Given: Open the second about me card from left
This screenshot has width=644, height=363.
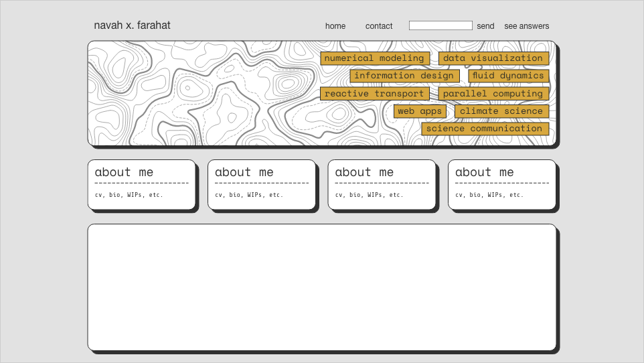Looking at the screenshot, I should point(261,184).
